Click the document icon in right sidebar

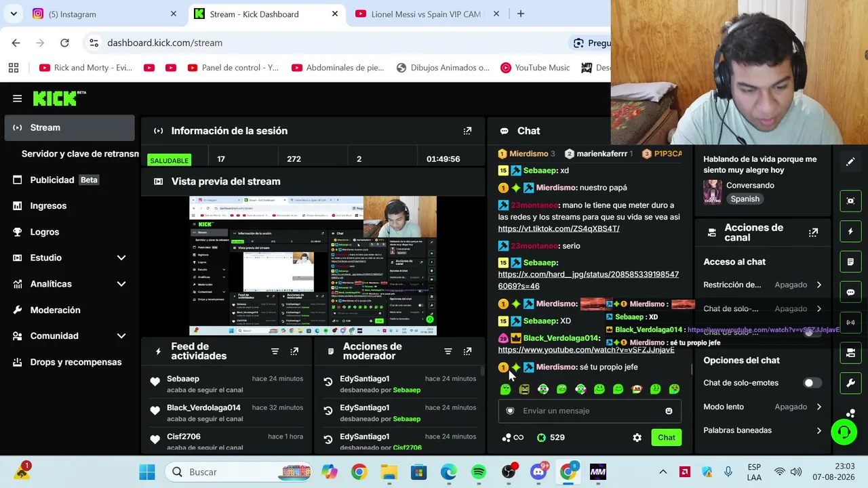(850, 262)
